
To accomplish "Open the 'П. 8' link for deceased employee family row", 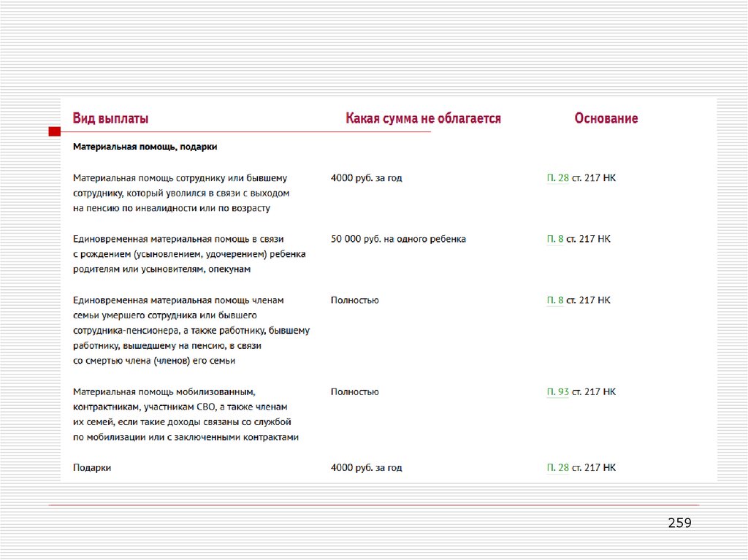I will coord(555,300).
